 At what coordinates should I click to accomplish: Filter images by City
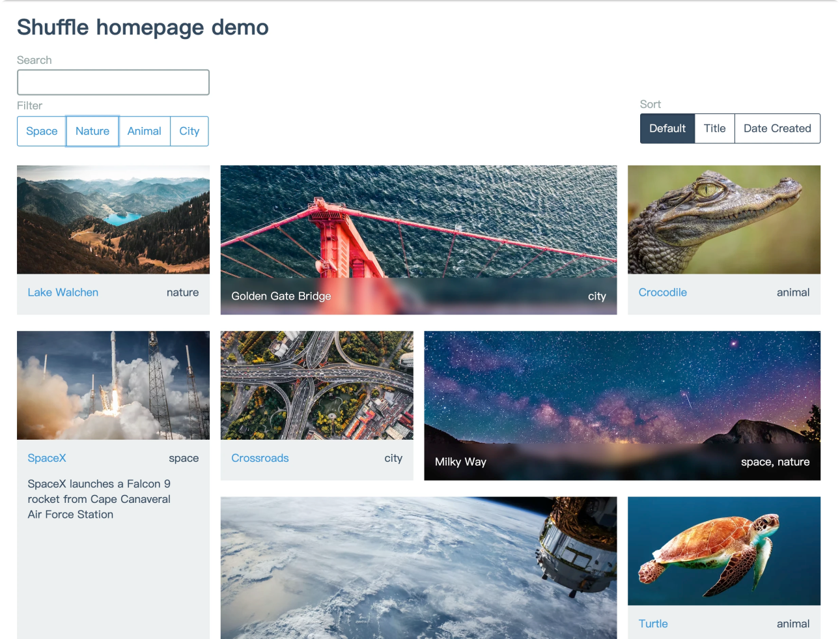189,131
